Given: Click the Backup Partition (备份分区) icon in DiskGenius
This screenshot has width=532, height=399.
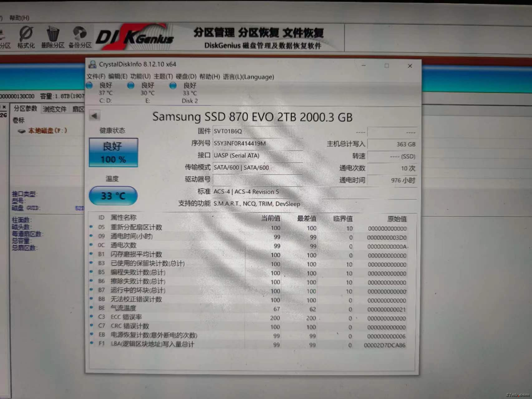Looking at the screenshot, I should [80, 37].
